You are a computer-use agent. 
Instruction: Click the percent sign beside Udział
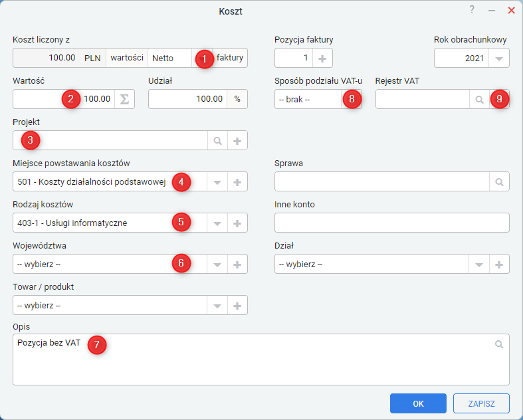237,99
